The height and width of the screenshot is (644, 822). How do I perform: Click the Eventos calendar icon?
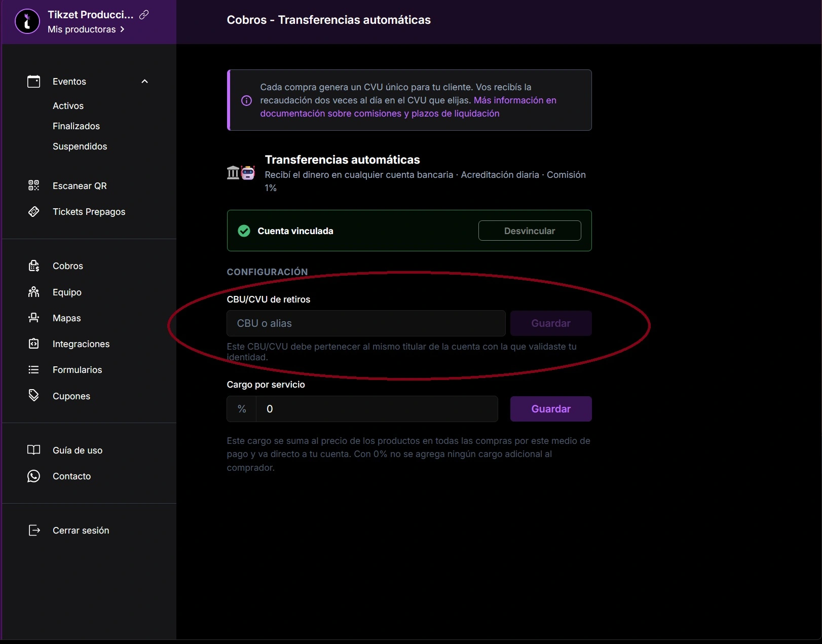[x=33, y=81]
